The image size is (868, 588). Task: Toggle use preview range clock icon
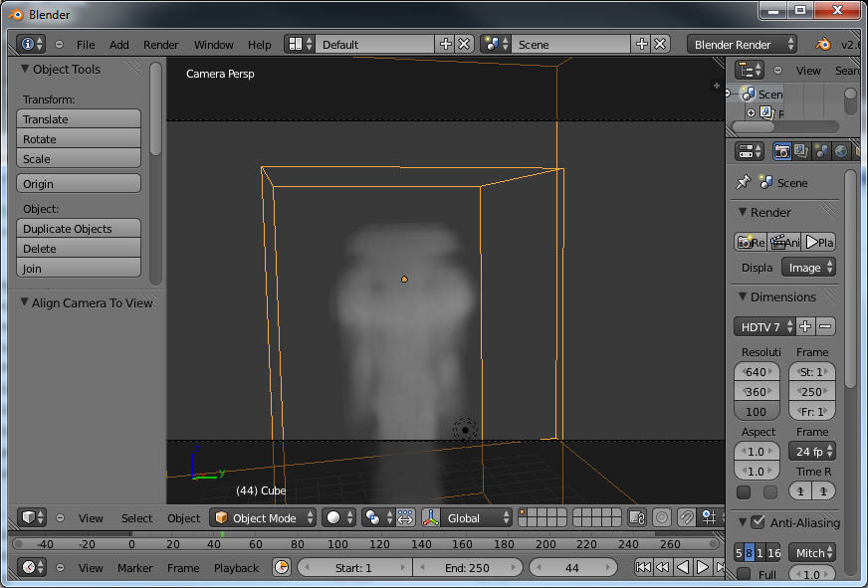point(282,567)
